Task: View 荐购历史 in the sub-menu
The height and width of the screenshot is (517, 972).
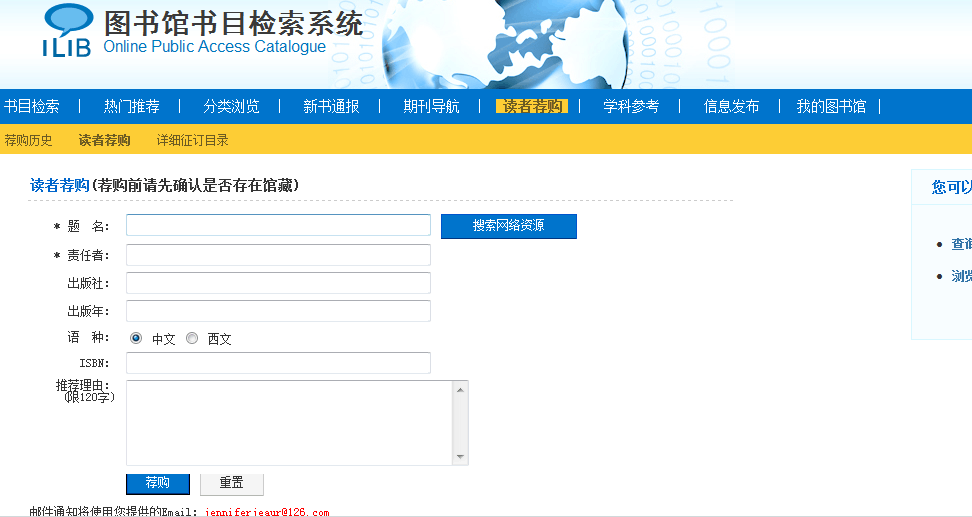Action: point(28,140)
